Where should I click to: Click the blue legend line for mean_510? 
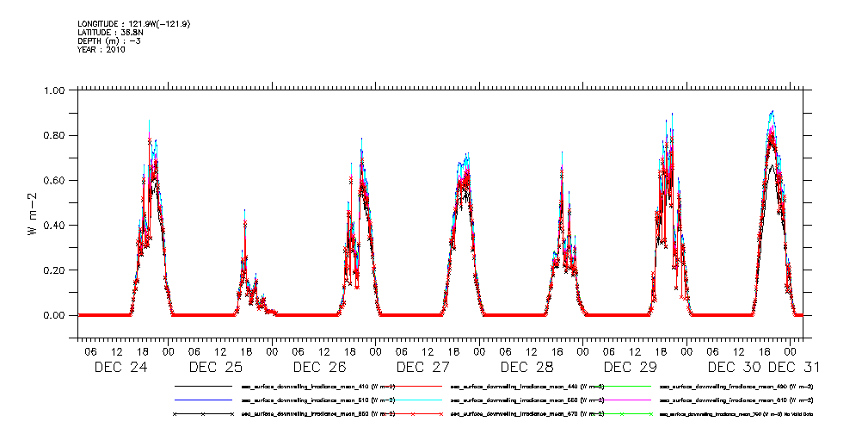tap(203, 400)
